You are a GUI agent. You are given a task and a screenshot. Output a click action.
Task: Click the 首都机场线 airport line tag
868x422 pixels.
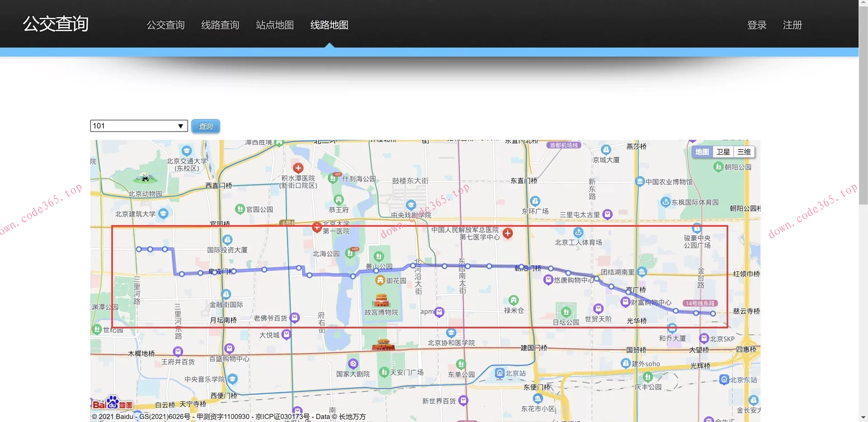click(x=564, y=145)
